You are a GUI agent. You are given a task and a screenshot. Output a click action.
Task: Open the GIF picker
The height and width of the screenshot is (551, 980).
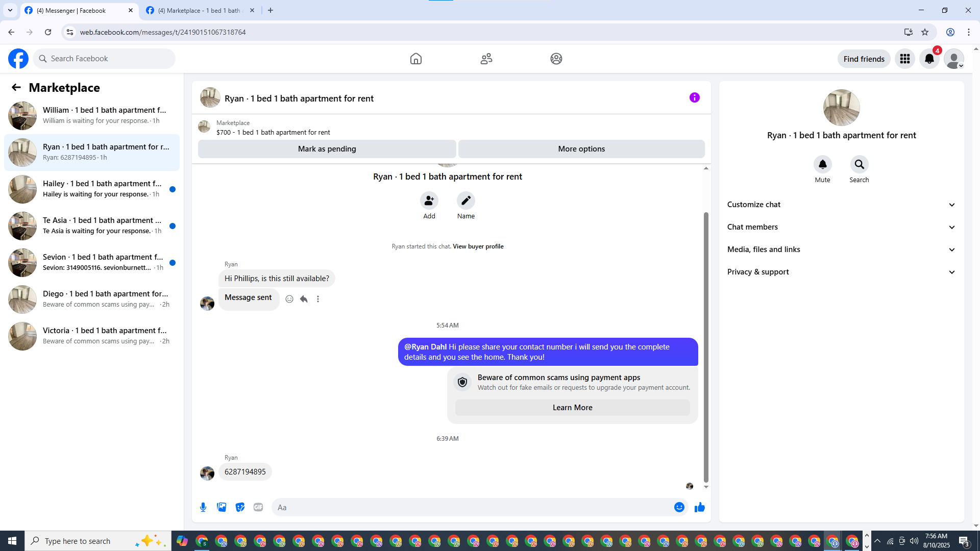point(258,507)
